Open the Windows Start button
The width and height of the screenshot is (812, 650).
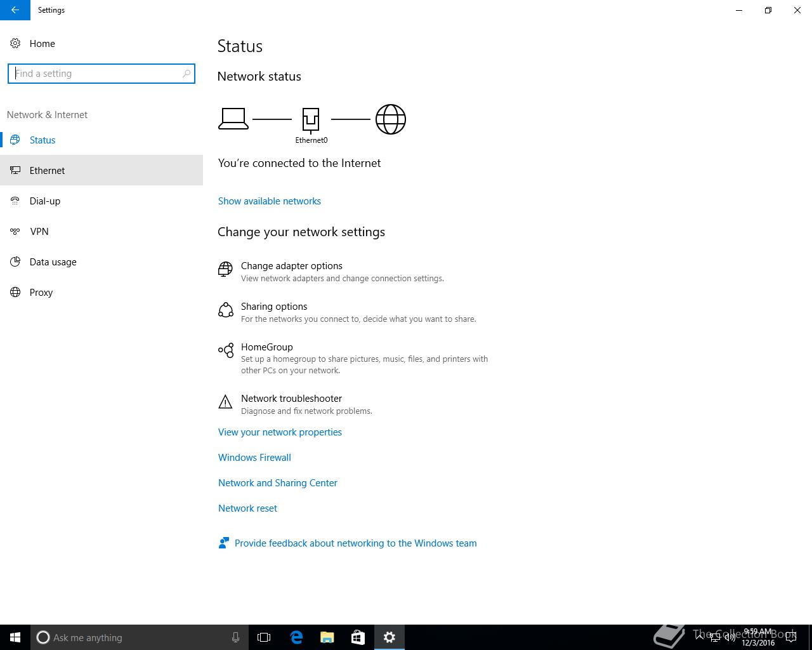pyautogui.click(x=15, y=637)
